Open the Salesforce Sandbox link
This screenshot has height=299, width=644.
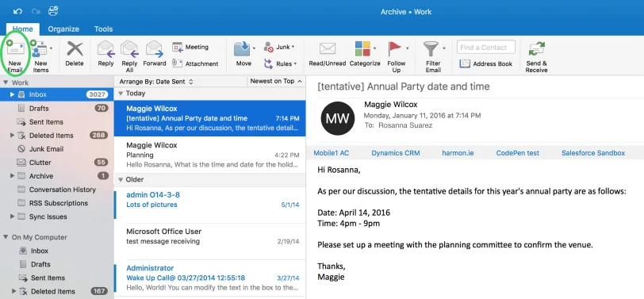(x=593, y=153)
